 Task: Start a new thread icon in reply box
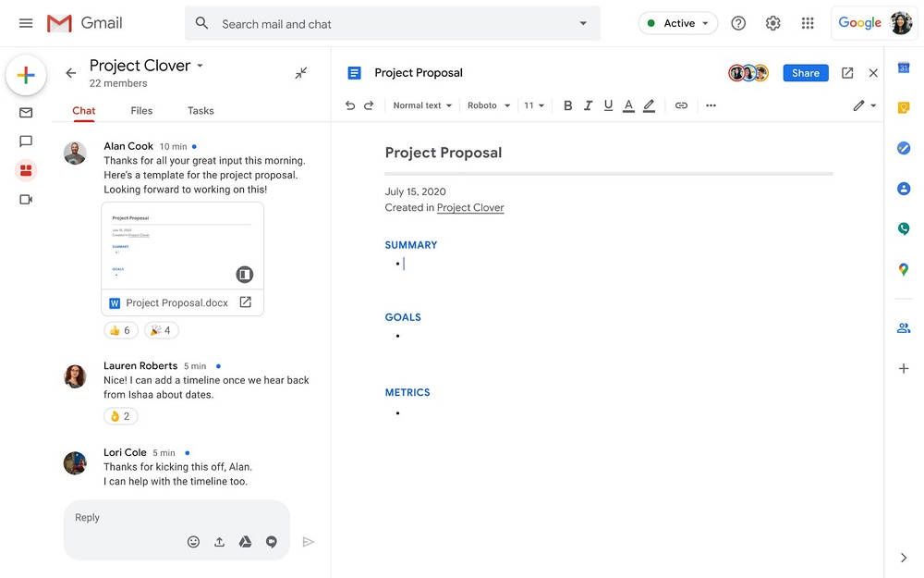(271, 541)
